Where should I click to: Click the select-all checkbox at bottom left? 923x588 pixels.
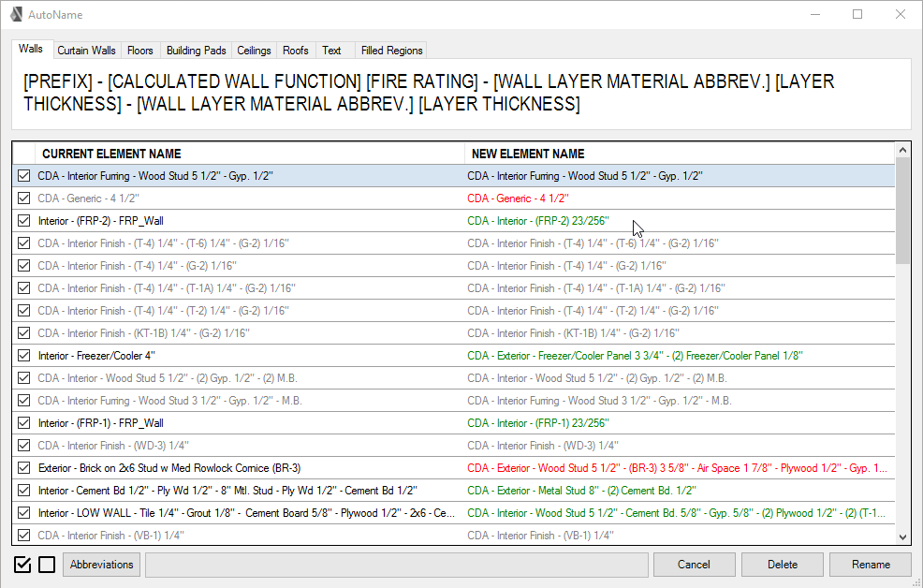pos(22,564)
